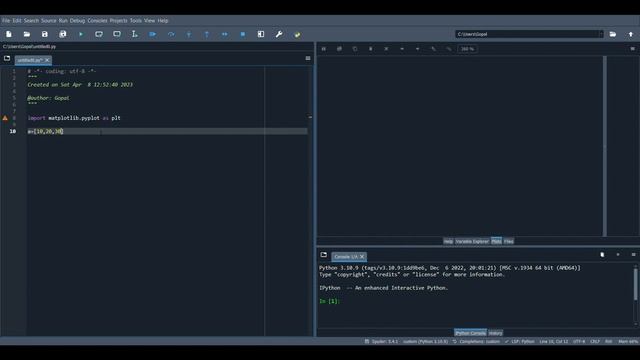This screenshot has width=640, height=360.
Task: Start debugging the file
Action: 153,34
